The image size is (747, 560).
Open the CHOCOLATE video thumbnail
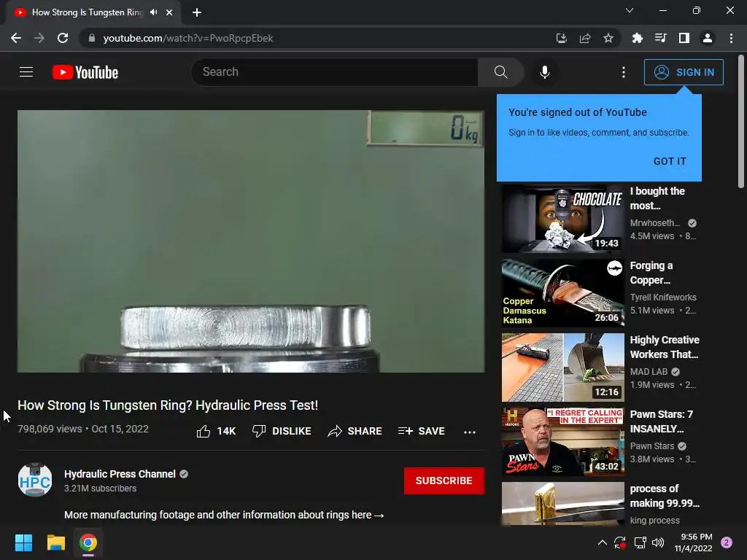(562, 219)
